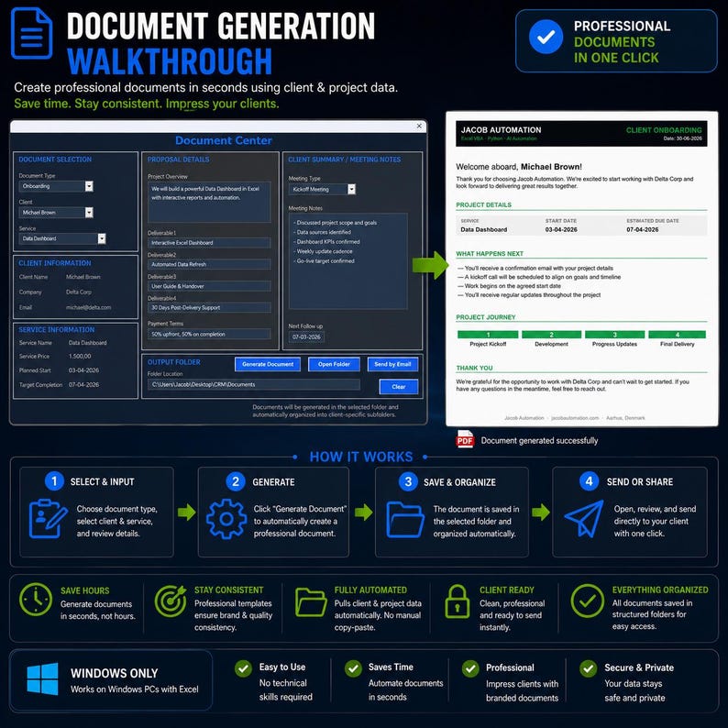The image size is (728, 728).
Task: Click the WINDOWS ONLY heading
Action: point(115,673)
